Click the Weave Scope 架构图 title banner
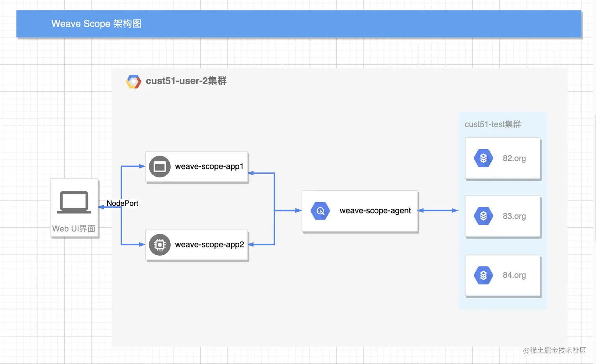596x364 pixels. [x=97, y=24]
